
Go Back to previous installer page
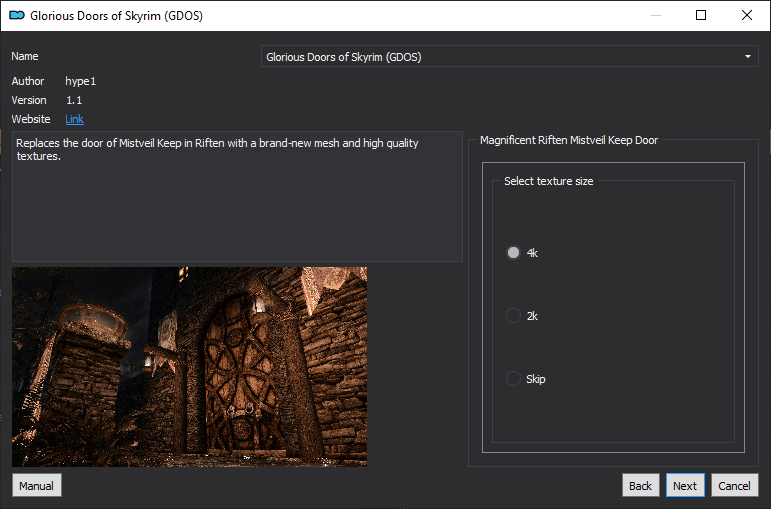coord(640,485)
